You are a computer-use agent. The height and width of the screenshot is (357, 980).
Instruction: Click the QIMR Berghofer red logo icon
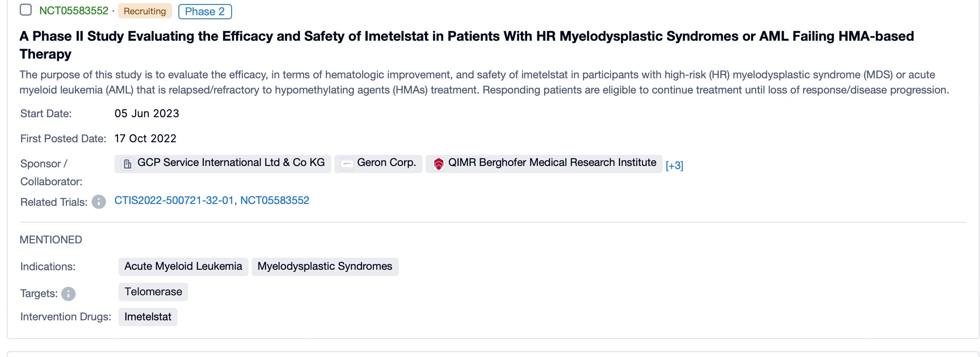click(439, 164)
